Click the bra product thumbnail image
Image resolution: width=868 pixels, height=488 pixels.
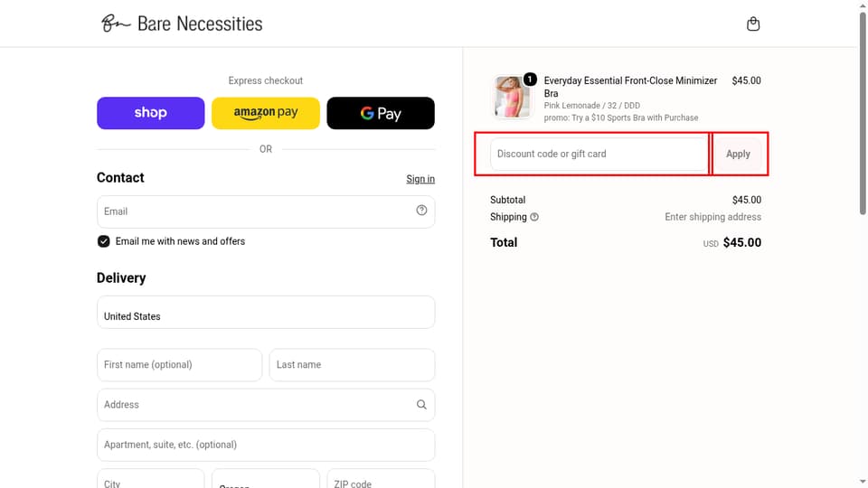[x=512, y=98]
